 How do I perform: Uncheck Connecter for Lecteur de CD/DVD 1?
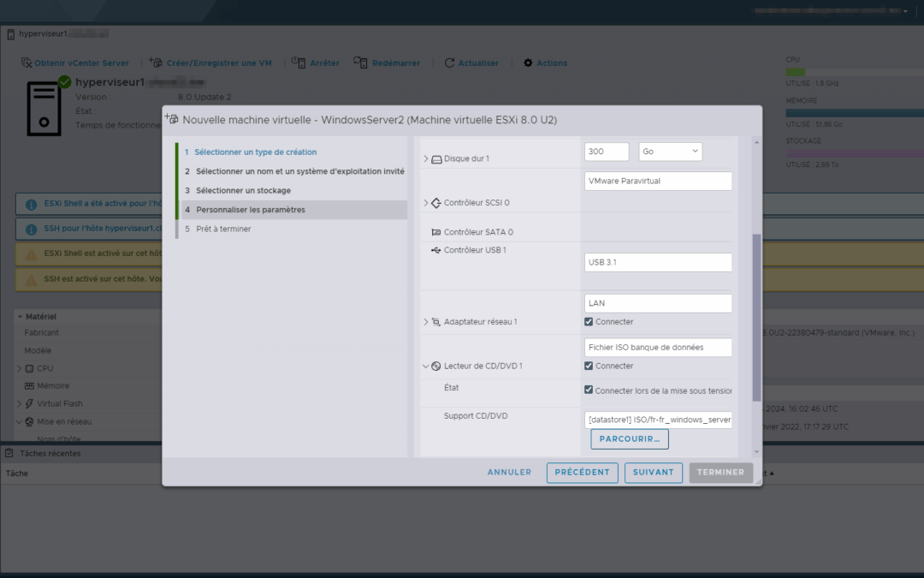click(588, 366)
